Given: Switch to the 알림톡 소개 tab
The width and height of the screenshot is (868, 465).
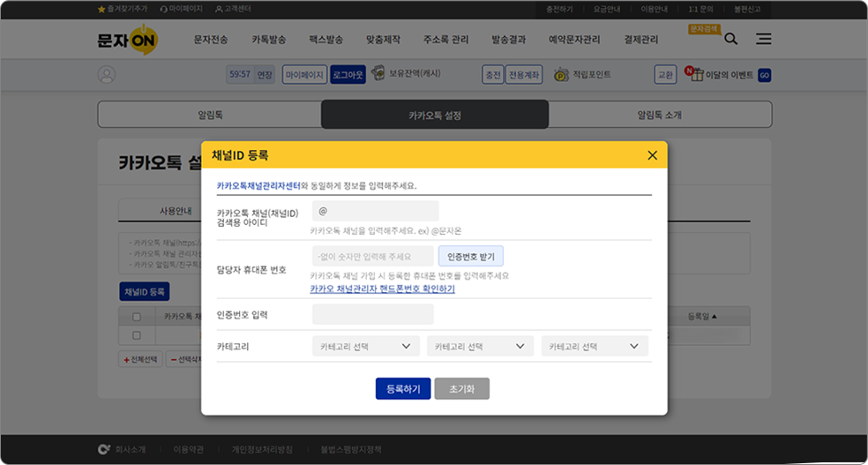Looking at the screenshot, I should (660, 115).
